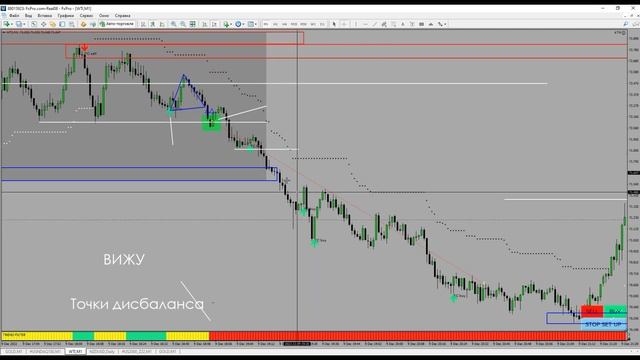640x360 pixels.
Task: Select the M1 timeframe button
Action: (x=266, y=24)
